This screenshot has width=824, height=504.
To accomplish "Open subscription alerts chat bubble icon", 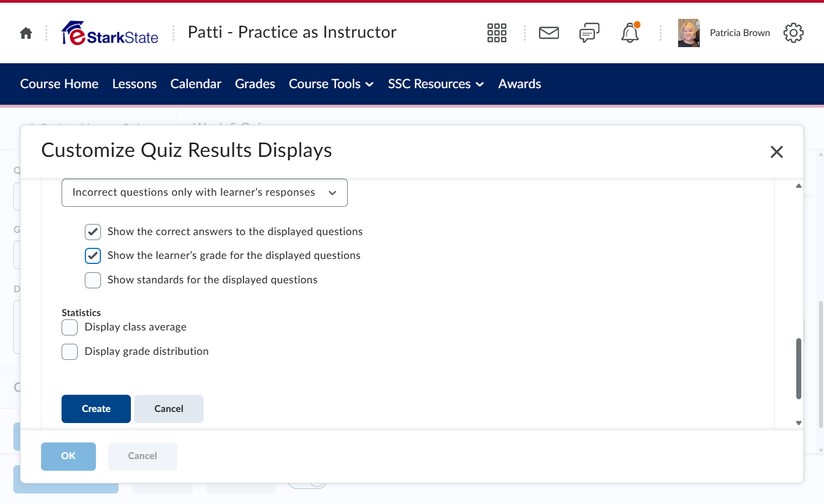I will point(589,33).
